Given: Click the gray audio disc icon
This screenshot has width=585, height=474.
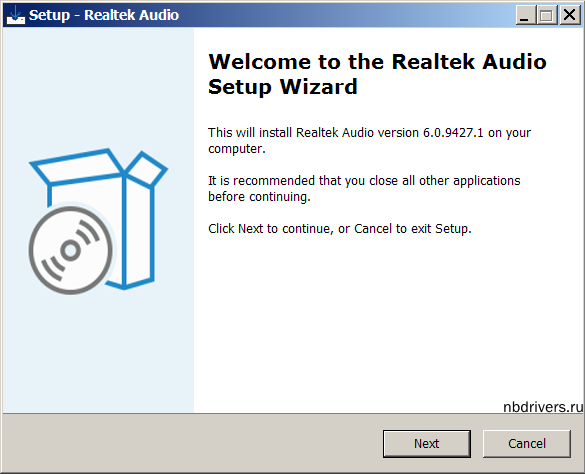Looking at the screenshot, I should click(71, 250).
